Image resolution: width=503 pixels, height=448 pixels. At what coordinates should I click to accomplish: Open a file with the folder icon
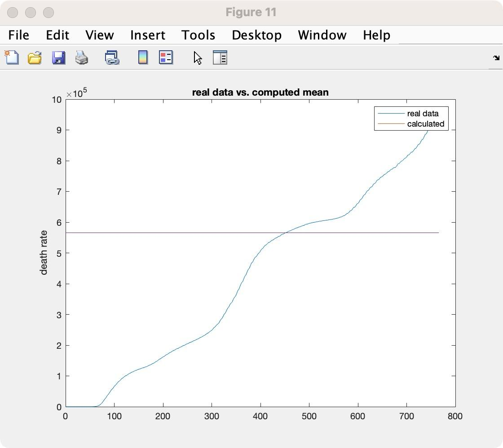(35, 57)
